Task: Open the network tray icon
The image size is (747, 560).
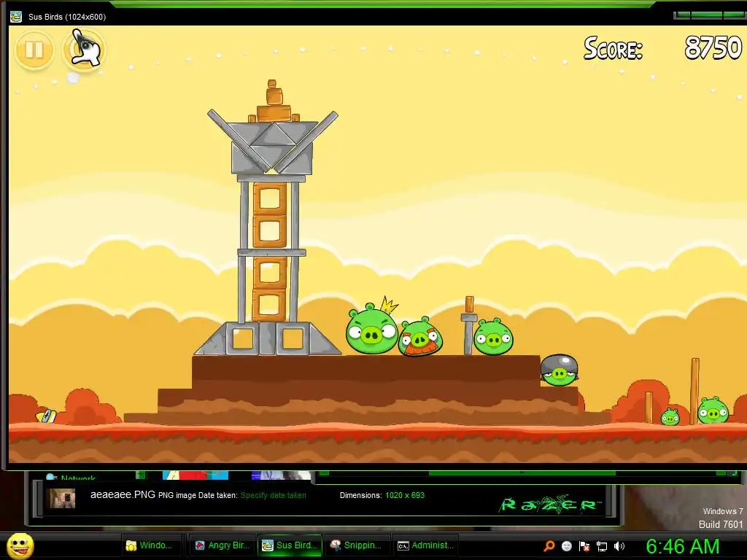Action: [x=602, y=546]
